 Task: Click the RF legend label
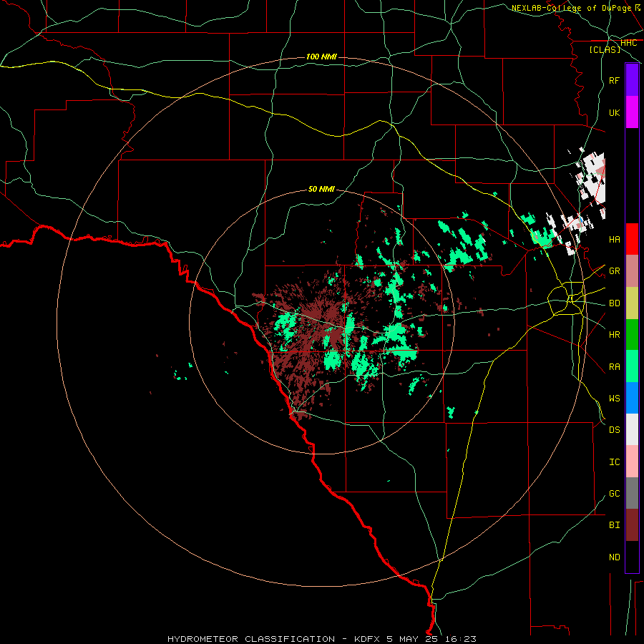coord(615,80)
